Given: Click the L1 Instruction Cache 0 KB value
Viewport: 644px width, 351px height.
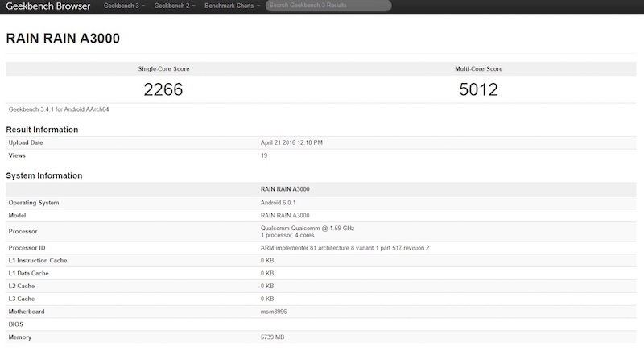Looking at the screenshot, I should (x=267, y=261).
